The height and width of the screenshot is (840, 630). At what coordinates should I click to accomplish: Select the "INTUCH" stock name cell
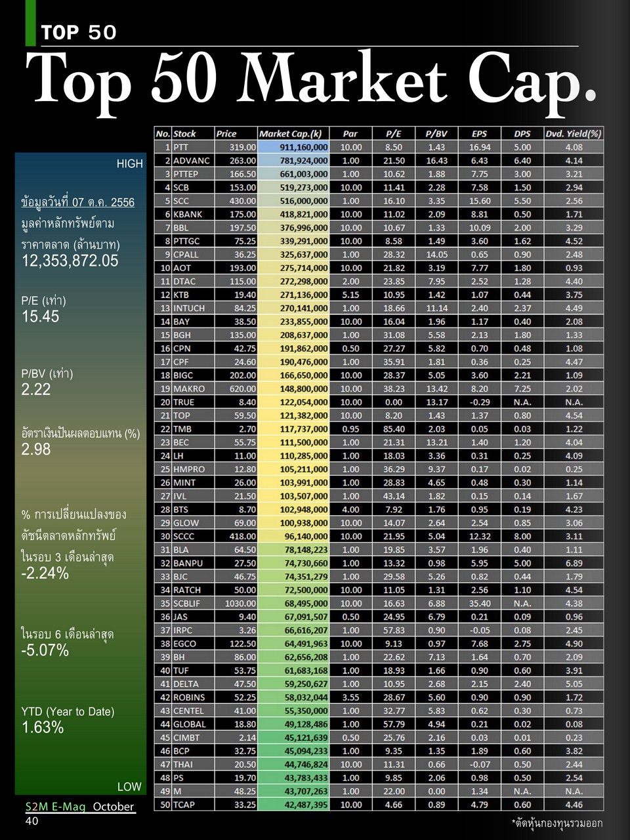(x=193, y=308)
